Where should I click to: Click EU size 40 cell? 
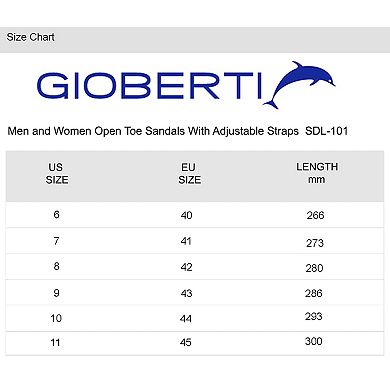[x=186, y=215]
